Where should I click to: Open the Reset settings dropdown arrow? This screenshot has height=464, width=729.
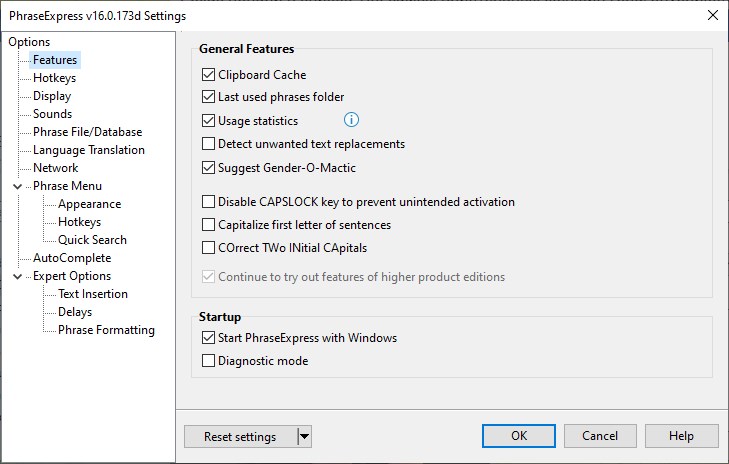[x=304, y=437]
